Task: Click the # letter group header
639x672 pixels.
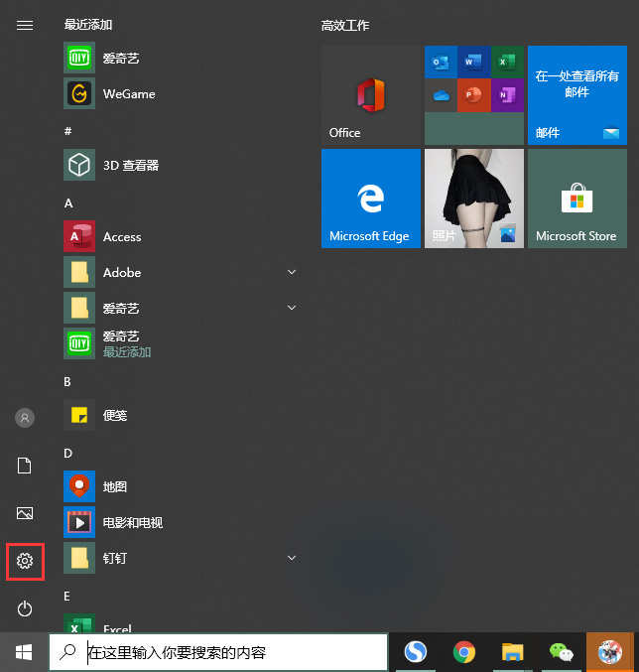Action: click(67, 131)
